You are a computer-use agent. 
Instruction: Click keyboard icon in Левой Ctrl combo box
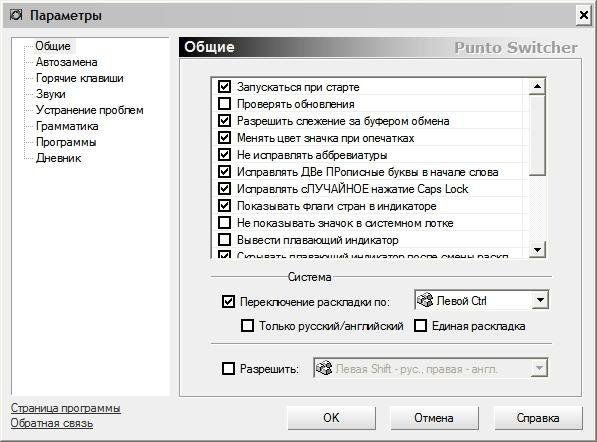(x=425, y=300)
